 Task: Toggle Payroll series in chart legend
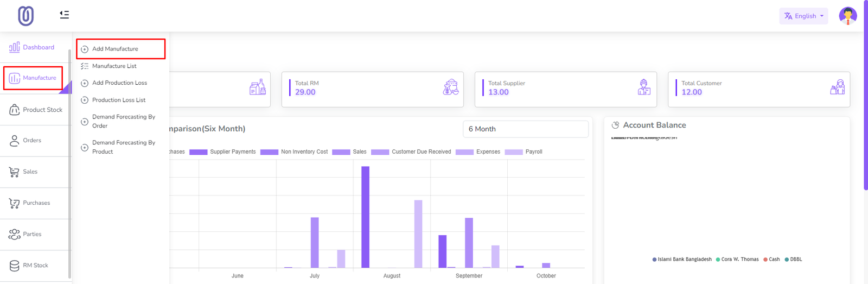tap(524, 152)
